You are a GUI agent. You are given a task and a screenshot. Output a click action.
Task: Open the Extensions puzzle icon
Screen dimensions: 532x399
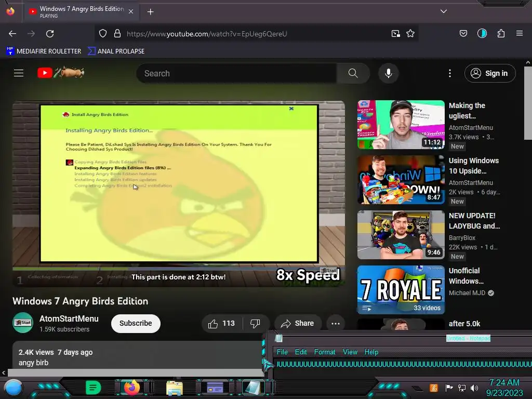(x=501, y=33)
